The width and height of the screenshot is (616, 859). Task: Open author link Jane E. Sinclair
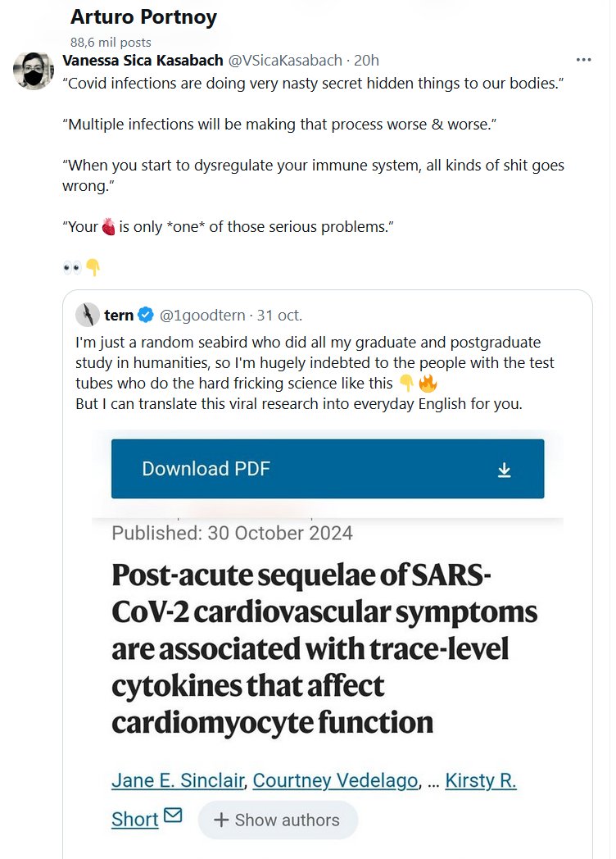coord(178,780)
